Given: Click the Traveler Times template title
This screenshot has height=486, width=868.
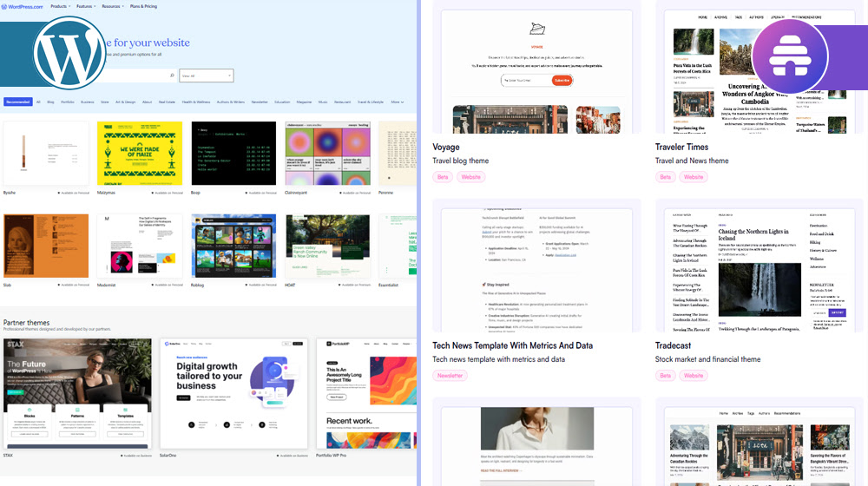Looking at the screenshot, I should (x=681, y=147).
